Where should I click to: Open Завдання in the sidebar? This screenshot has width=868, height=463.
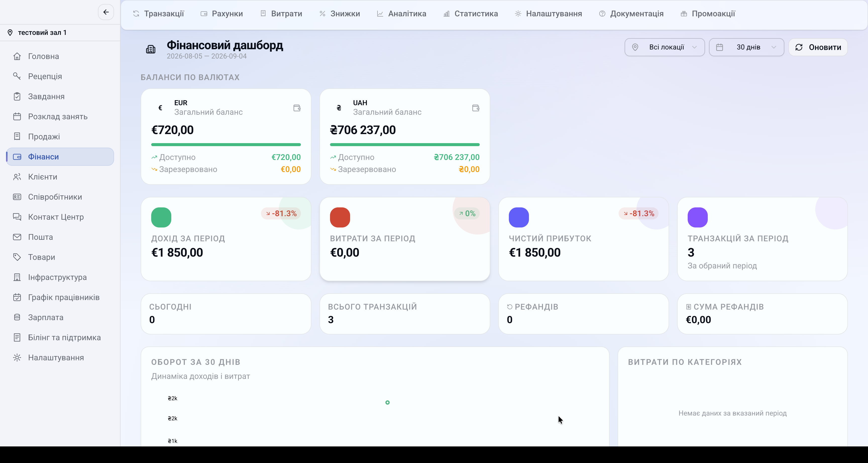pyautogui.click(x=60, y=96)
